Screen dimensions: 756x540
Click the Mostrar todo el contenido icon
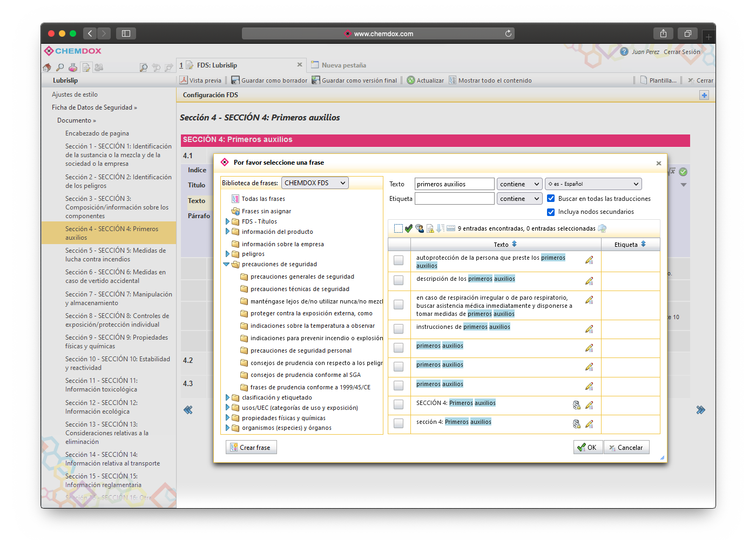click(453, 80)
